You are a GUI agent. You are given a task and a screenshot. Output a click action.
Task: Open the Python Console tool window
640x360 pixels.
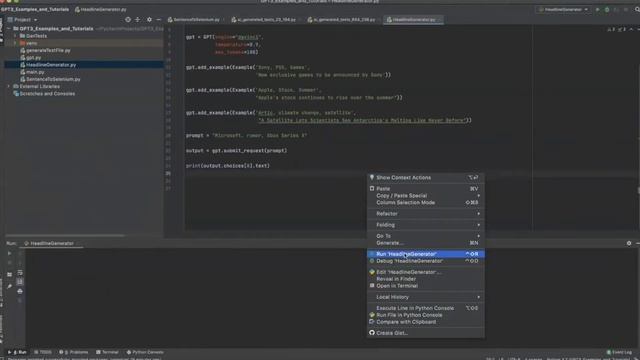tap(145, 352)
